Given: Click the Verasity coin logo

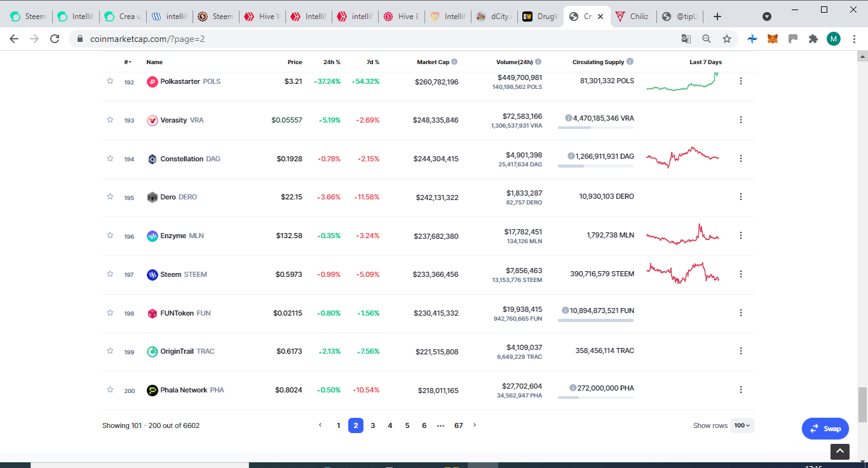Looking at the screenshot, I should click(x=153, y=121).
